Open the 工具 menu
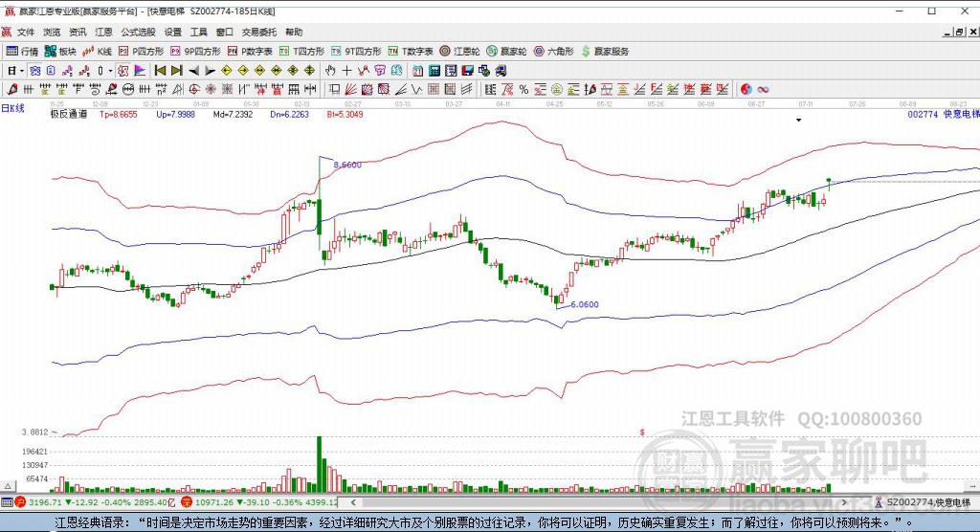Screen dimensions: 980x532 click(199, 32)
